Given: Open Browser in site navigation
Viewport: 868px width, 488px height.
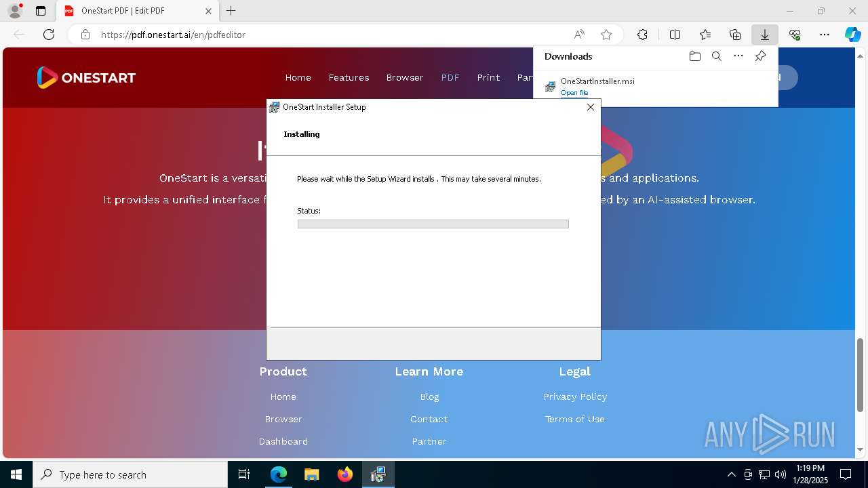Looking at the screenshot, I should (405, 77).
